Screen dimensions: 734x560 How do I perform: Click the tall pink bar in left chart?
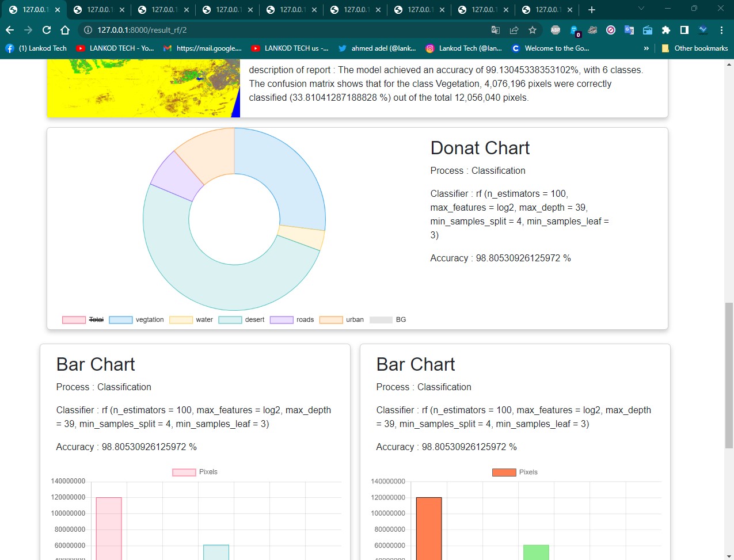click(109, 528)
